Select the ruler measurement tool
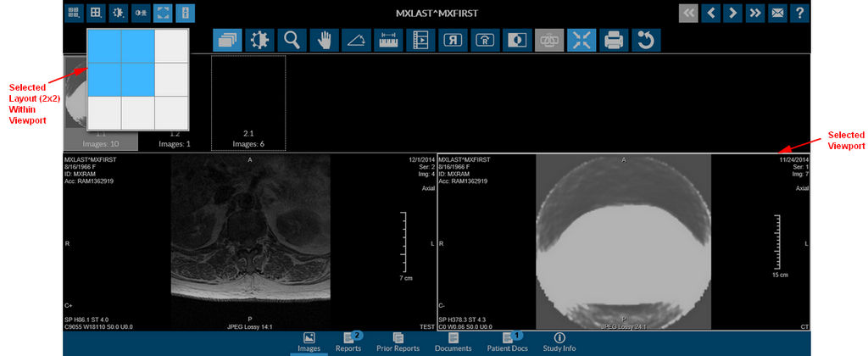 point(387,40)
